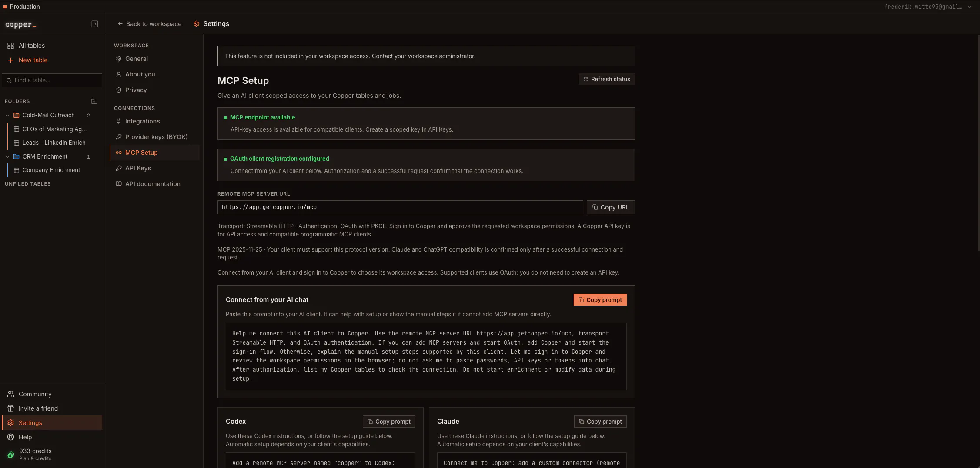Open All tables
980x468 pixels.
coord(52,46)
